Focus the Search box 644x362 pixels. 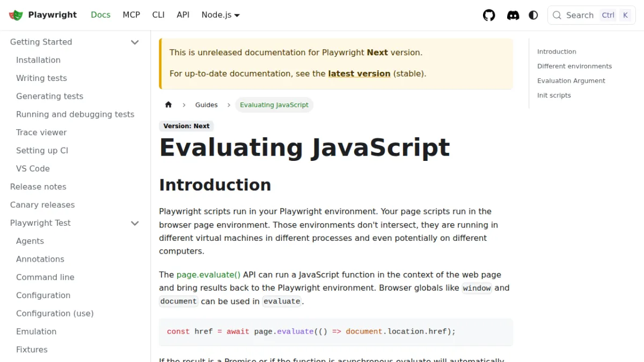[591, 15]
